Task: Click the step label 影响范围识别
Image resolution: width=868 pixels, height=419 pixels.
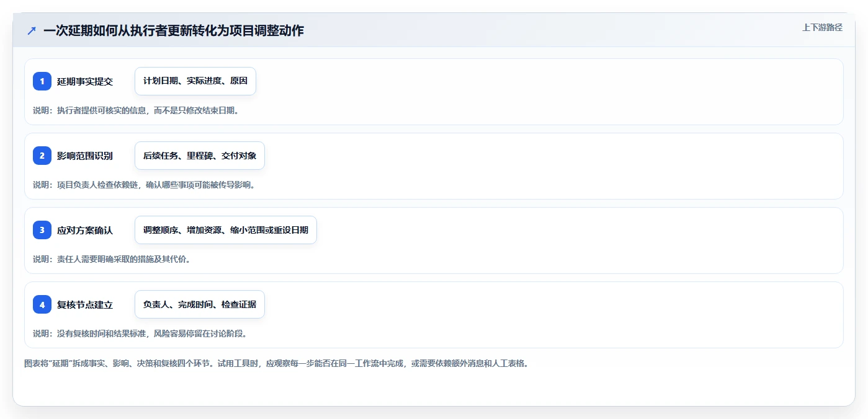Action: tap(85, 156)
